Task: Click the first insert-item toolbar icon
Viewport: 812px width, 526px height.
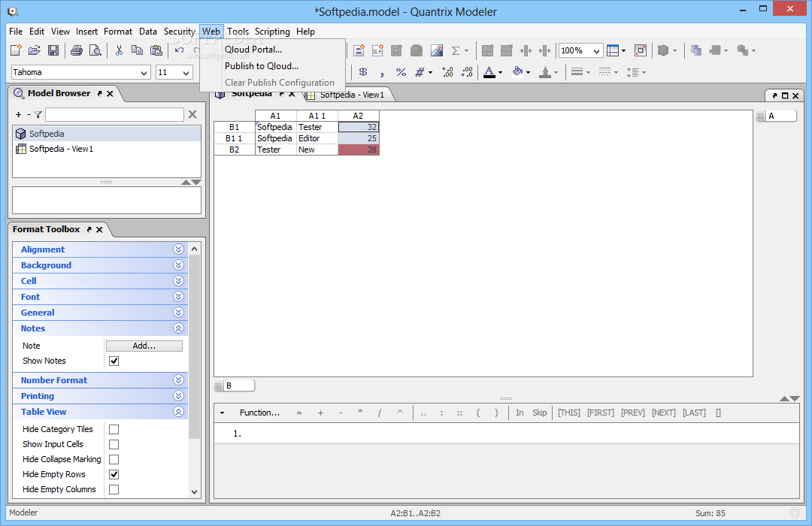Action: tap(359, 50)
